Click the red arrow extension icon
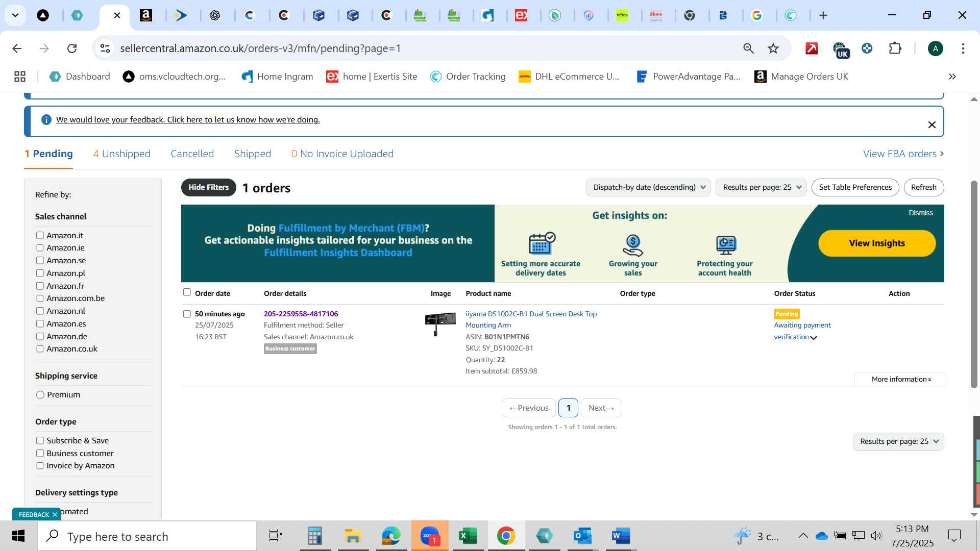Viewport: 980px width, 551px height. click(x=812, y=48)
